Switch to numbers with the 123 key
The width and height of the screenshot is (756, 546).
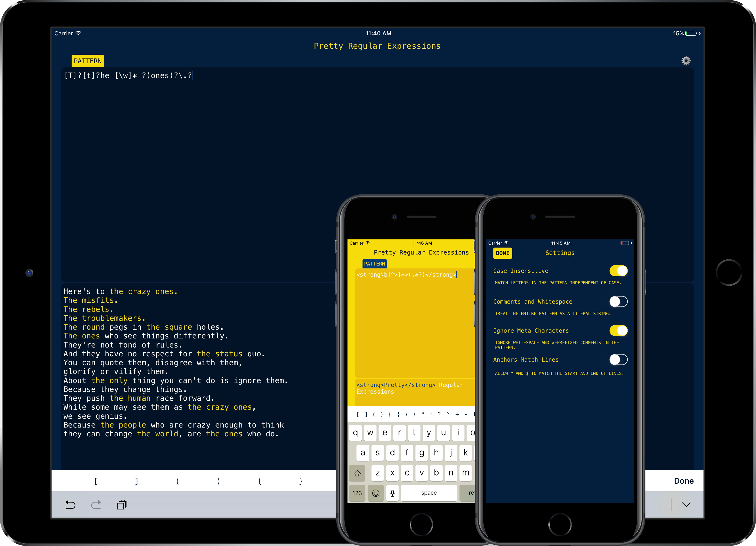click(357, 493)
